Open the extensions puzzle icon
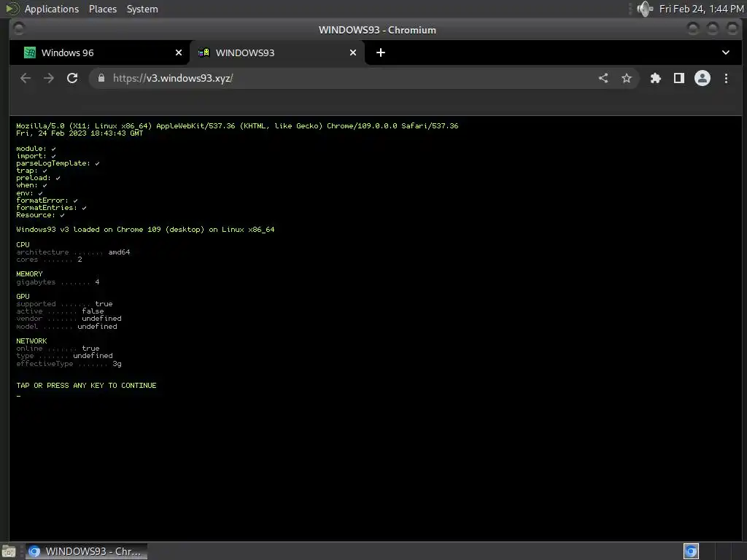The height and width of the screenshot is (560, 747). pyautogui.click(x=656, y=78)
